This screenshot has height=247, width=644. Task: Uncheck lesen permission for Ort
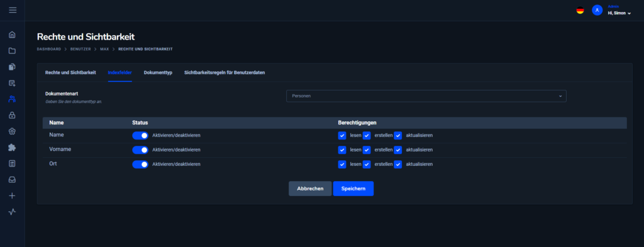[x=342, y=164]
